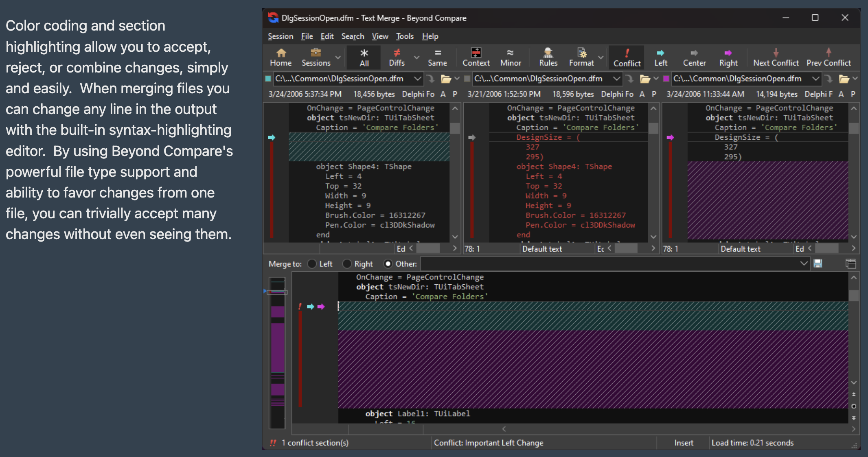Jump to Prev Conflict
This screenshot has height=457, width=868.
[x=829, y=57]
